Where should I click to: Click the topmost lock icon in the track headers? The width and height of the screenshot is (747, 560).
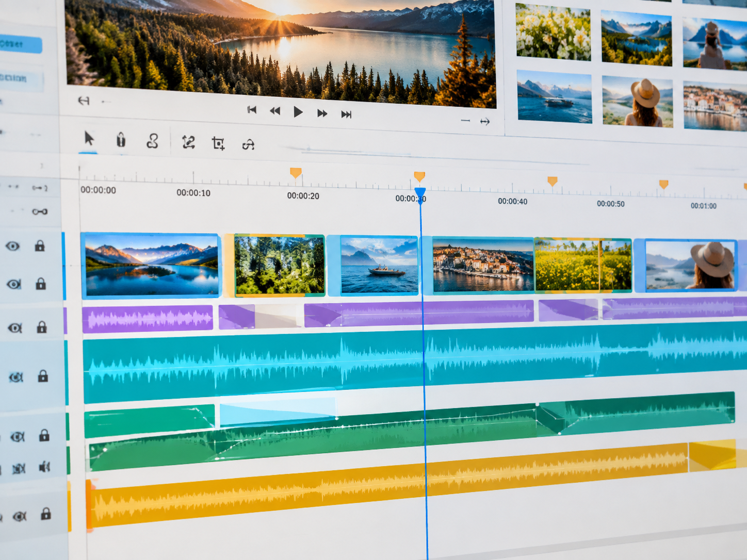pyautogui.click(x=40, y=246)
